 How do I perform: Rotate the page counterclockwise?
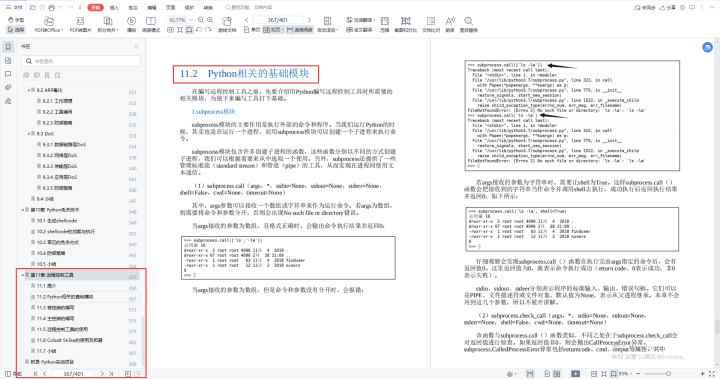(199, 30)
